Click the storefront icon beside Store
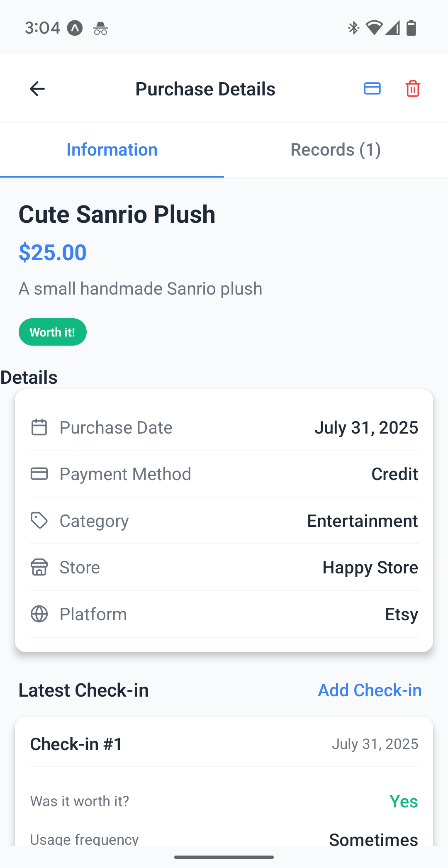The width and height of the screenshot is (448, 868). 39,567
